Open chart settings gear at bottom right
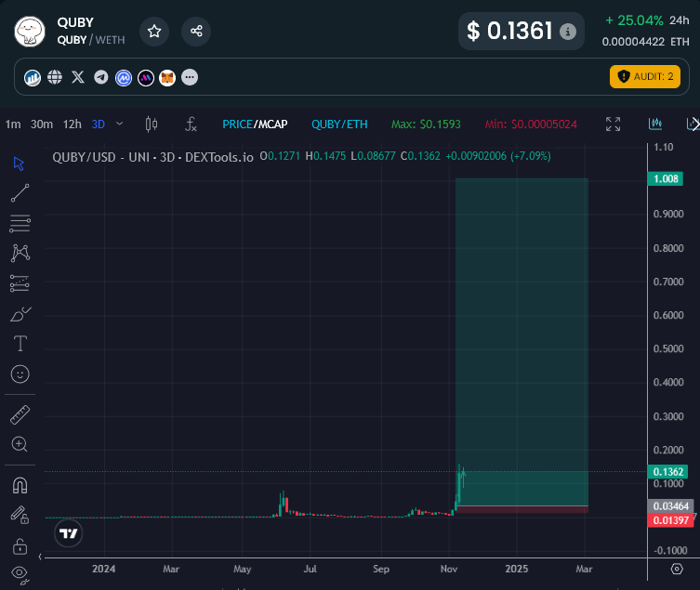700x590 pixels. point(677,569)
